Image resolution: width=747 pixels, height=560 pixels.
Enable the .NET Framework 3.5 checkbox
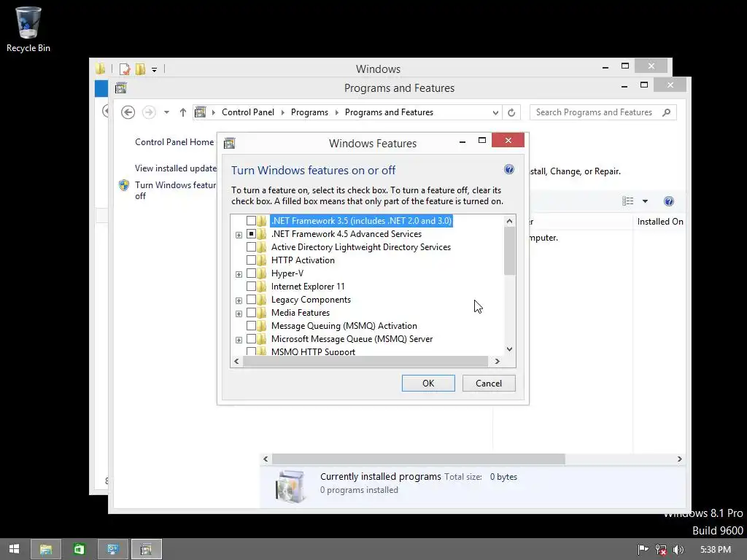click(251, 221)
